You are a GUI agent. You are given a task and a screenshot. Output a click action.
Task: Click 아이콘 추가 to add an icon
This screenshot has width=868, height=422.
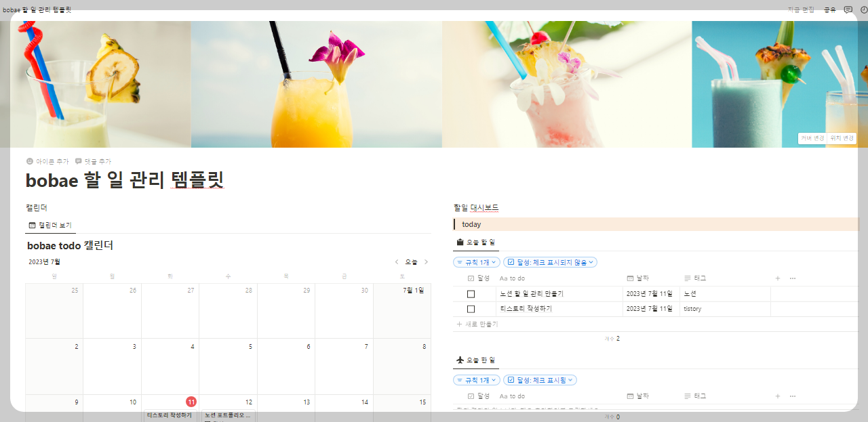47,161
